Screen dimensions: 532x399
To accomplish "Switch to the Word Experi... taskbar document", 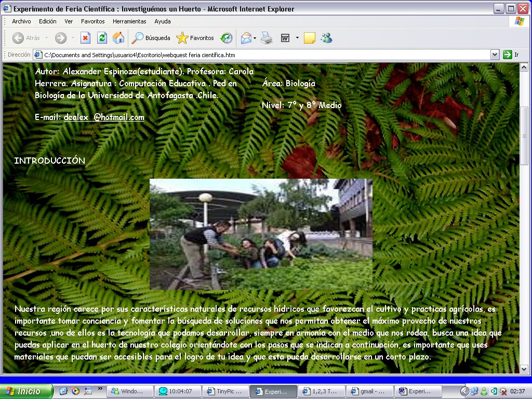I will [418, 391].
